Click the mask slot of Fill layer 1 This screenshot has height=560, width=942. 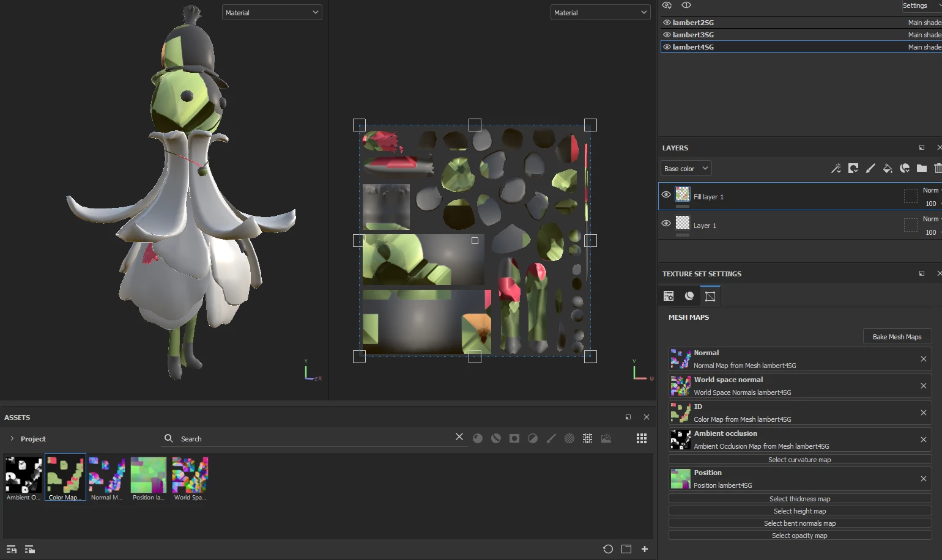911,196
